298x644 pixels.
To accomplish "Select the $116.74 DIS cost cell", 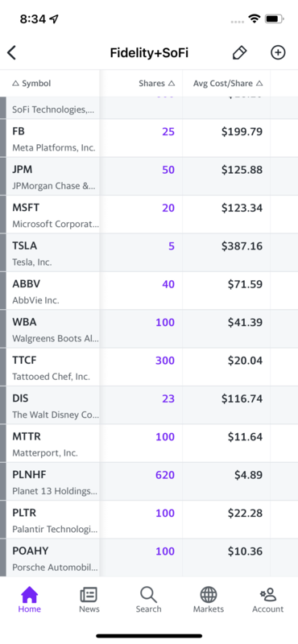I will (242, 398).
